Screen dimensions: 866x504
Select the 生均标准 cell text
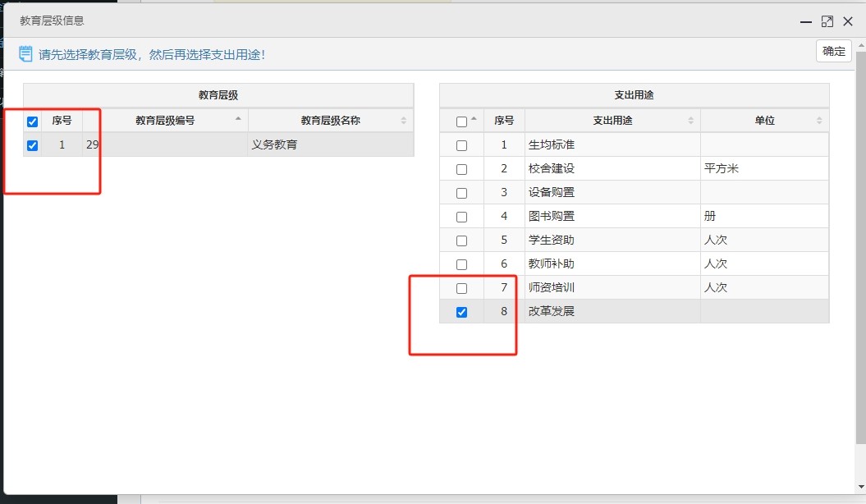click(x=551, y=144)
